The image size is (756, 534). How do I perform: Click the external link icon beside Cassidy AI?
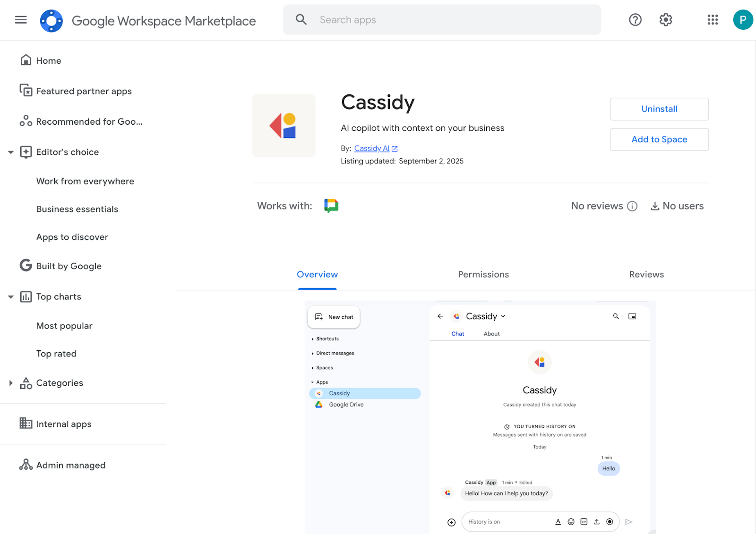coord(395,148)
